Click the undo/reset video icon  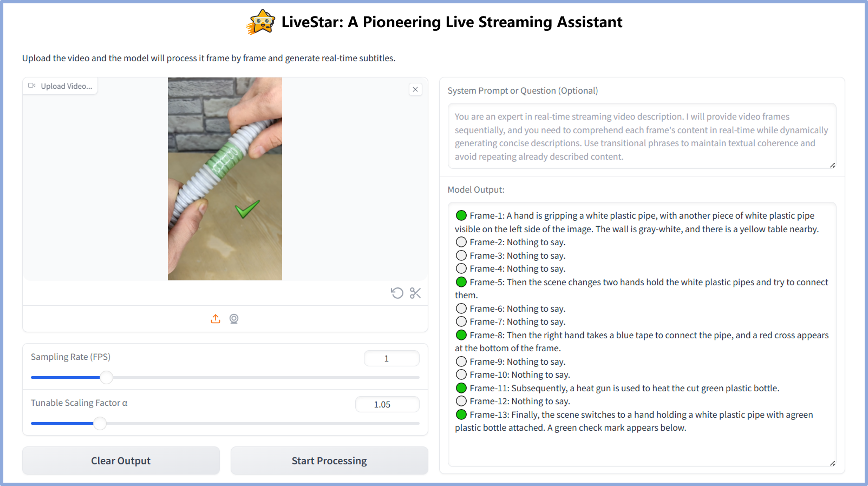click(x=397, y=293)
